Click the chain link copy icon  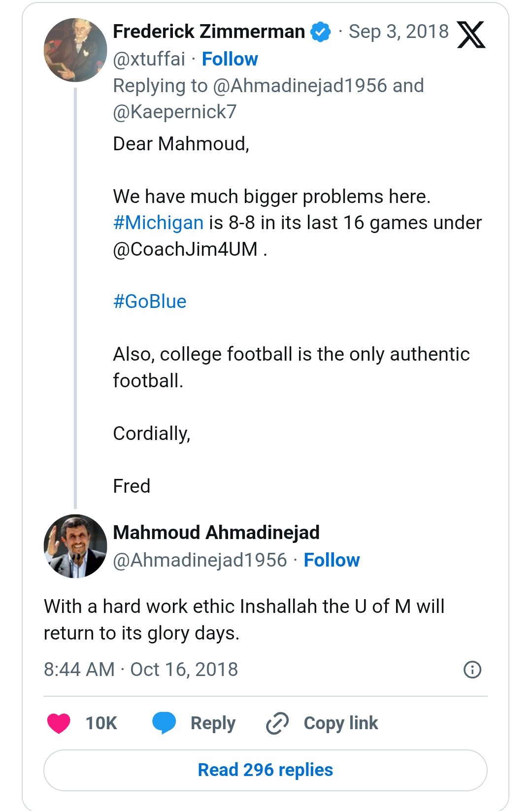277,723
